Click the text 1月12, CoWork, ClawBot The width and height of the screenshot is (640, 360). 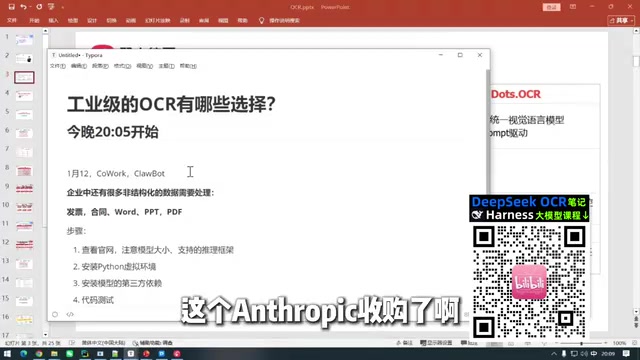116,173
